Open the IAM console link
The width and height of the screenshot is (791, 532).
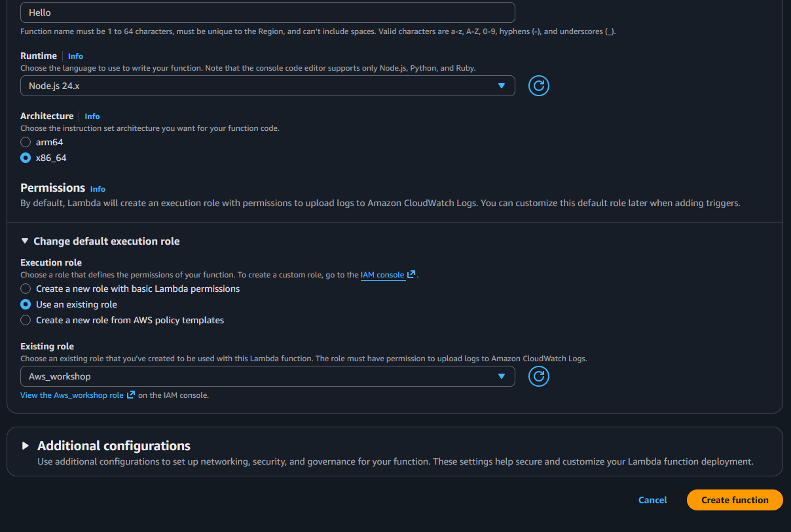[x=382, y=275]
